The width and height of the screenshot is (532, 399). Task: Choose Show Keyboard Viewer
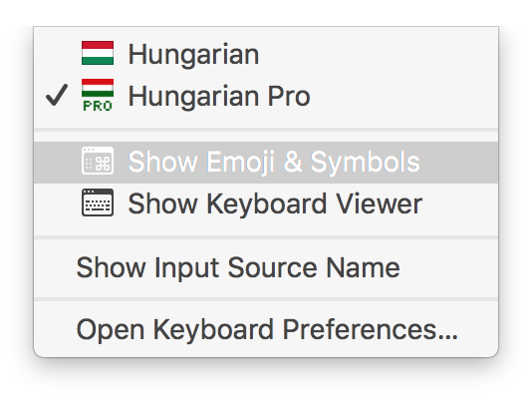[x=266, y=203]
